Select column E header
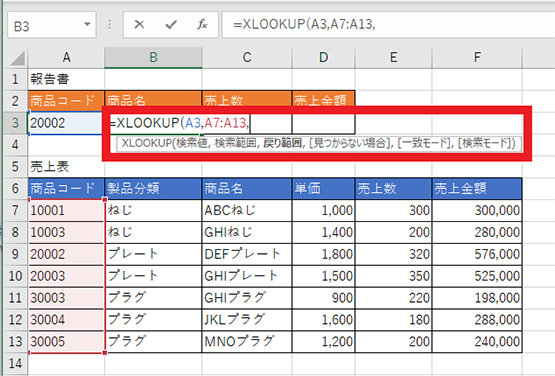555x376 pixels. [x=393, y=57]
